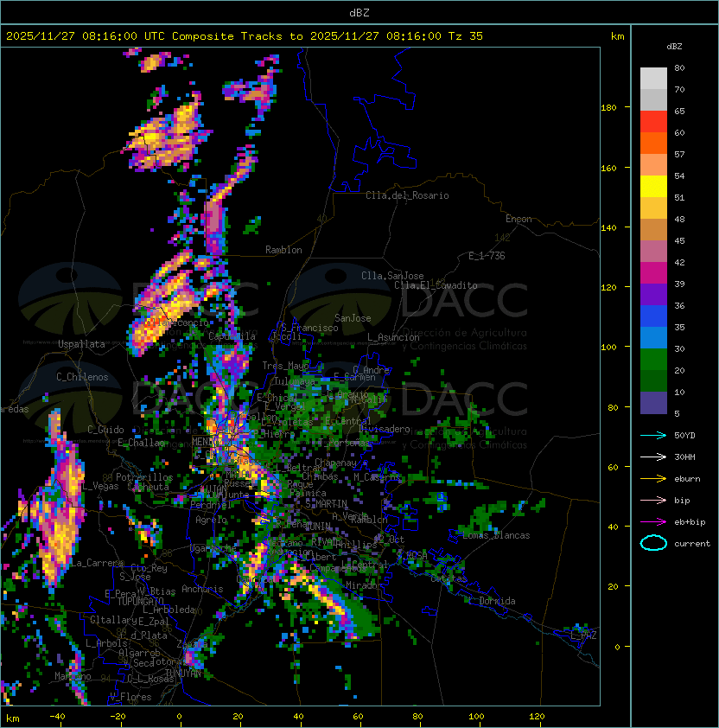719x728 pixels.
Task: Click the 'Encon' map label
Action: [519, 219]
